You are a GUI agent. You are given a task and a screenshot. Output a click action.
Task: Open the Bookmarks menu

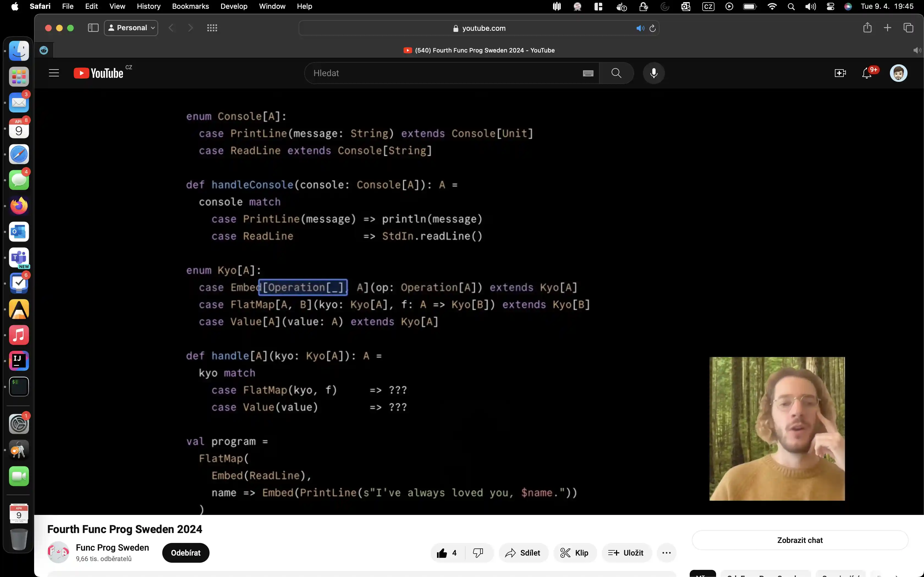point(190,6)
